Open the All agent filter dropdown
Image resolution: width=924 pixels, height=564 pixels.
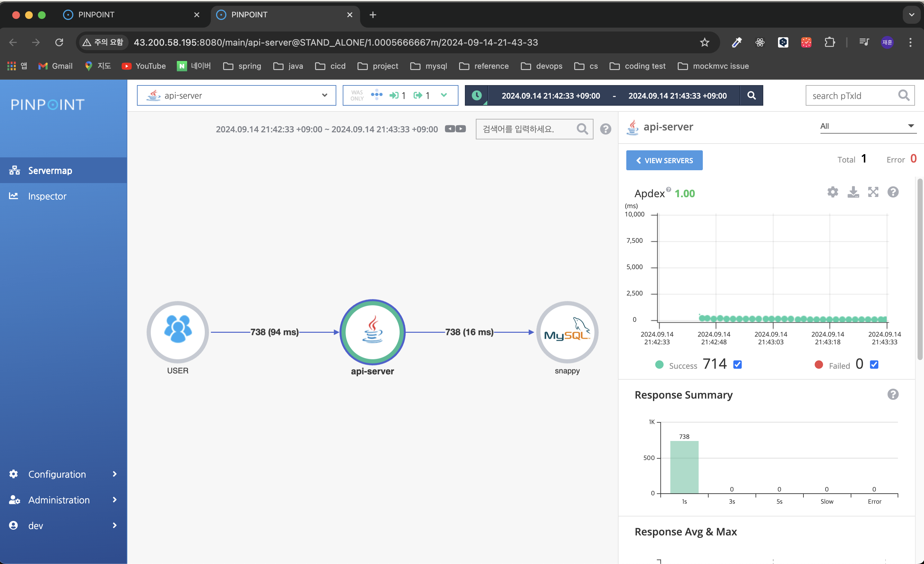click(867, 126)
